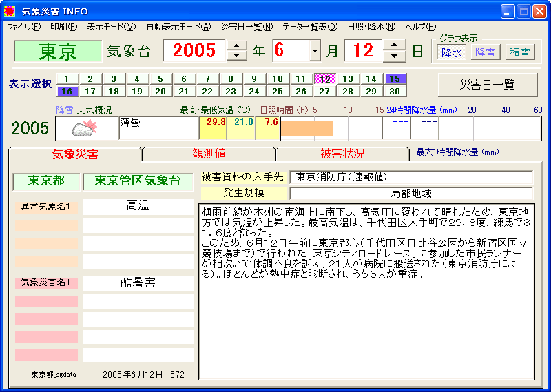
Task: Select day 2 in 表示選択
Action: pos(90,79)
